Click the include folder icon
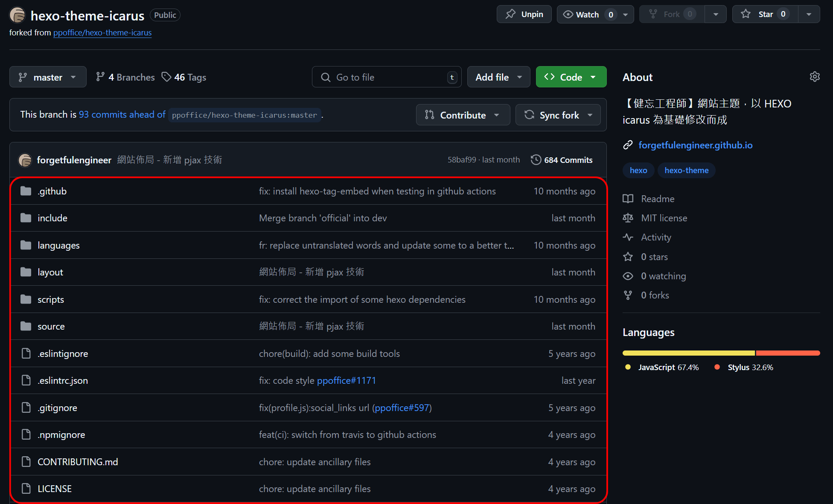Image resolution: width=833 pixels, height=504 pixels. (x=26, y=218)
